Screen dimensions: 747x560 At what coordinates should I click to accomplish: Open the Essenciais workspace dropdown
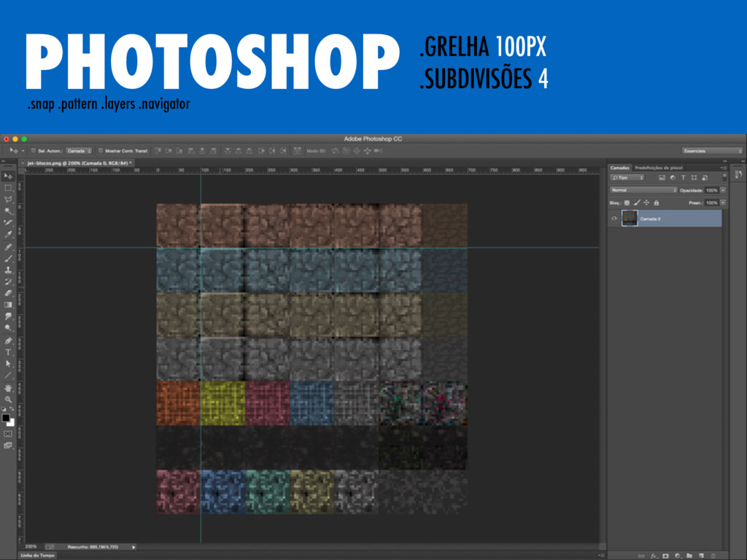[712, 150]
